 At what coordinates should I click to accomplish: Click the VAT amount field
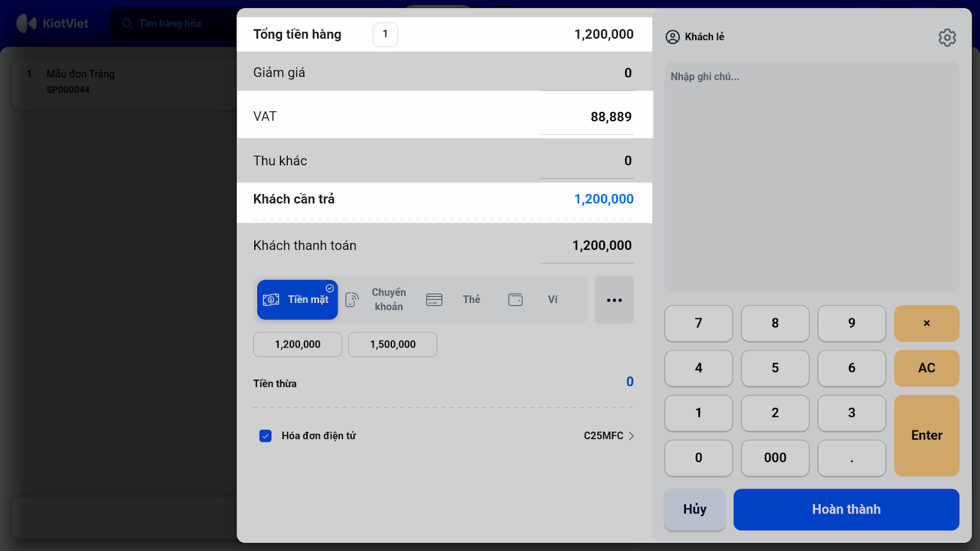[x=587, y=117]
